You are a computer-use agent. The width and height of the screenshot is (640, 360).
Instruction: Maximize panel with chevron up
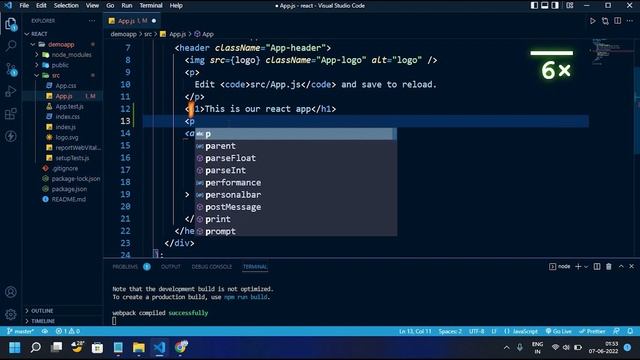[621, 267]
